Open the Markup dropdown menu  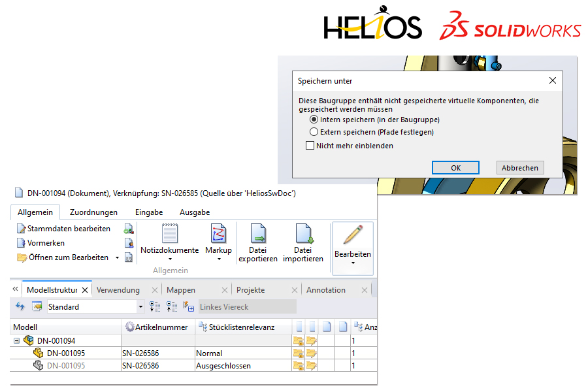219,259
